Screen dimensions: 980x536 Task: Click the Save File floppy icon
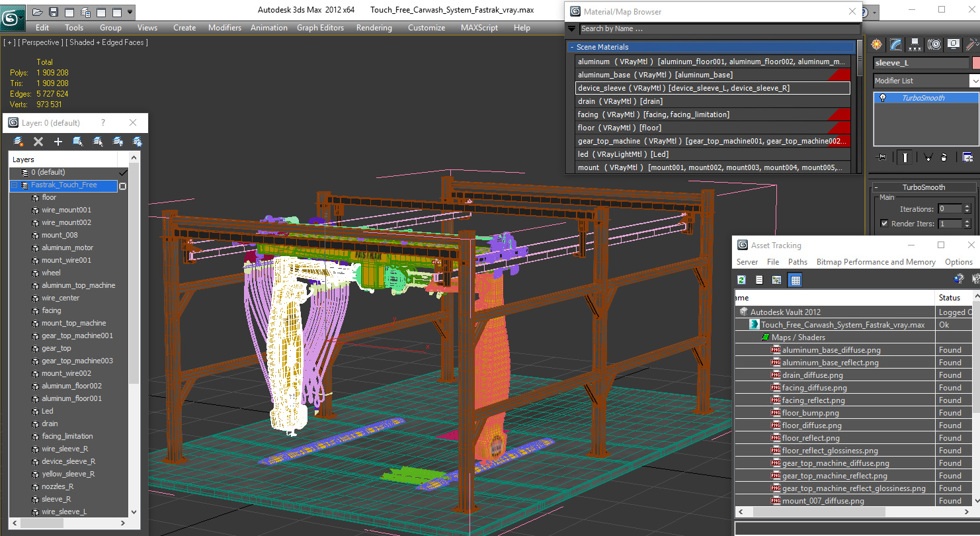(x=54, y=12)
